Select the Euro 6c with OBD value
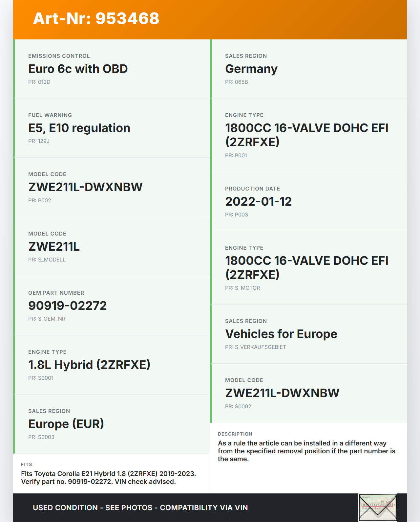420x522 pixels. [78, 69]
